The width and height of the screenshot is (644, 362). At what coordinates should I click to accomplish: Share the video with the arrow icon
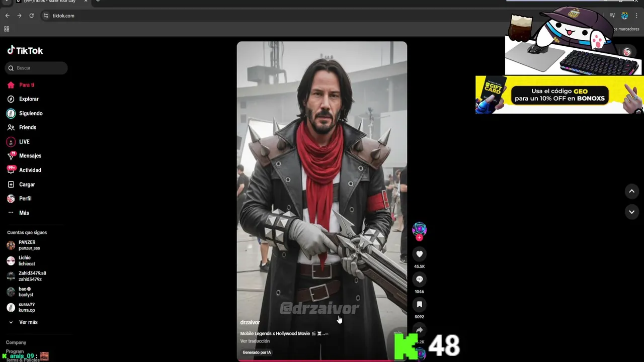click(x=419, y=329)
